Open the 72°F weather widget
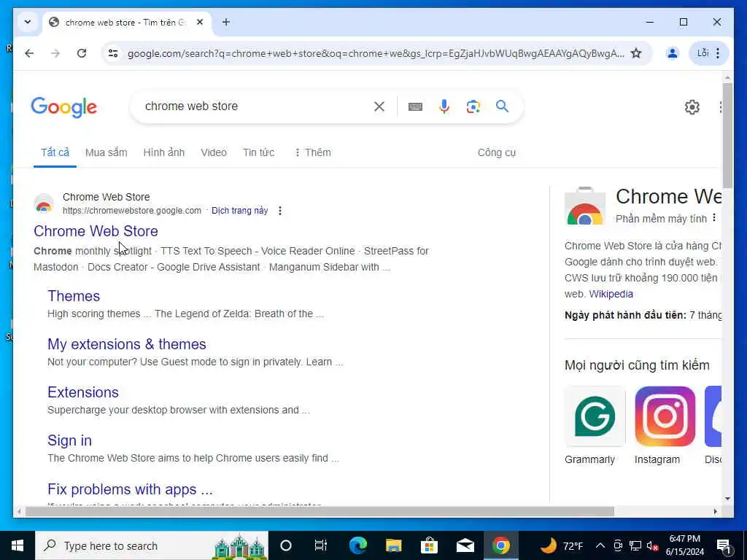The height and width of the screenshot is (560, 747). (x=561, y=545)
